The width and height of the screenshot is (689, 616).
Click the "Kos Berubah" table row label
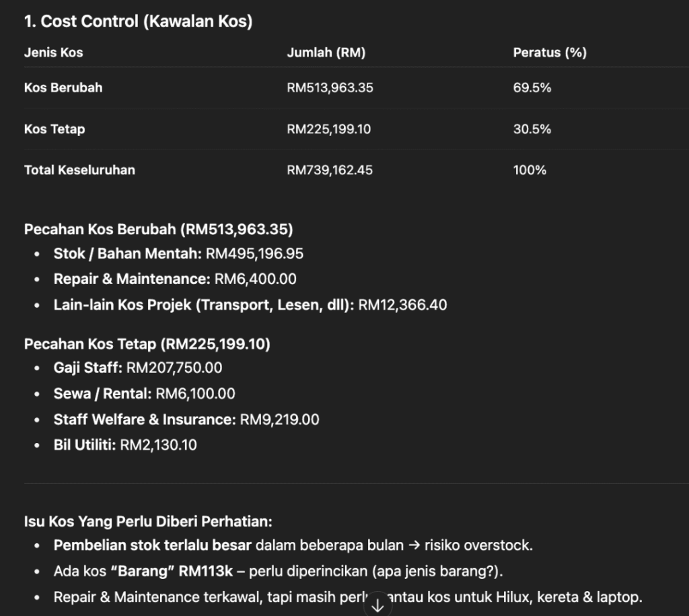63,88
